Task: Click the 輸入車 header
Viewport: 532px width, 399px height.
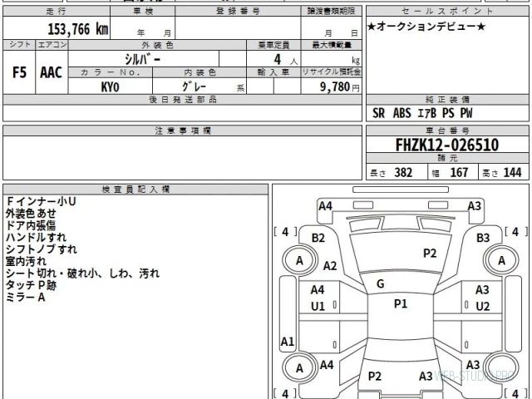Action: coord(273,72)
